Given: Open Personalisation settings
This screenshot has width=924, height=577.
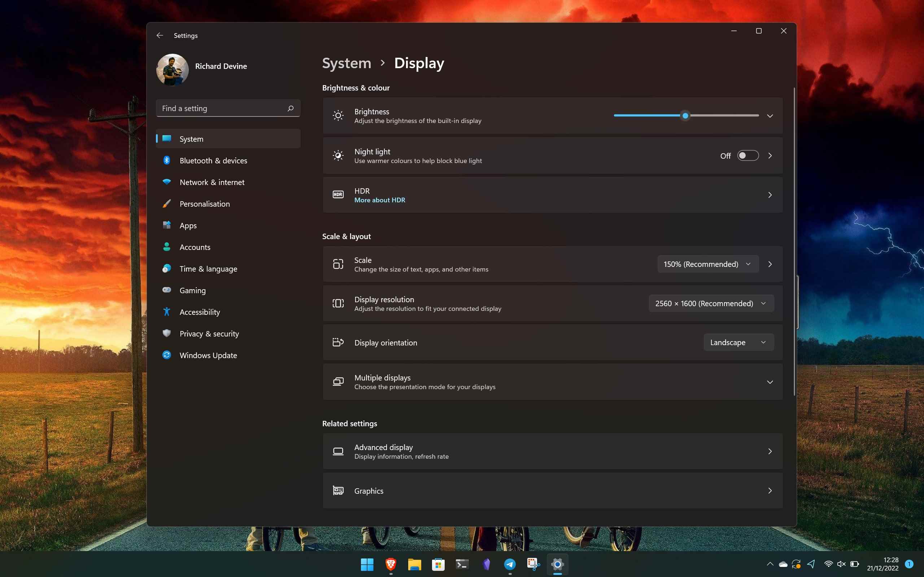Looking at the screenshot, I should click(204, 203).
